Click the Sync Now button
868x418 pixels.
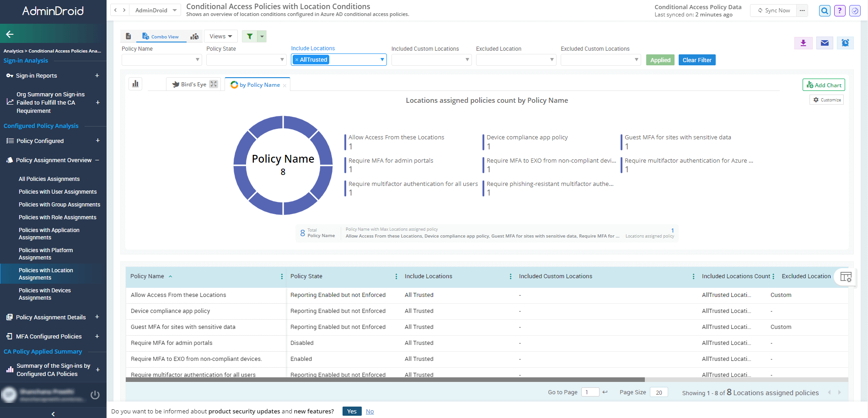773,10
